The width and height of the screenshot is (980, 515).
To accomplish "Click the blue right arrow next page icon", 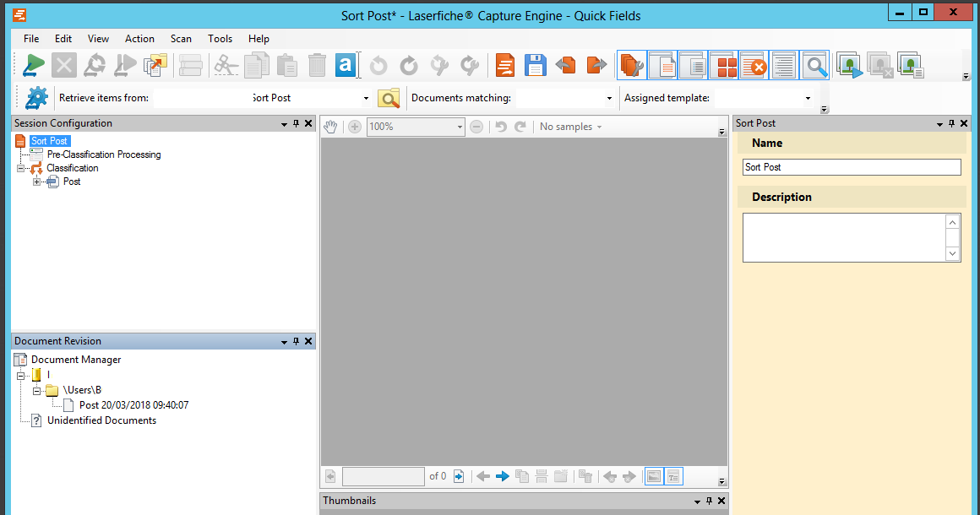I will tap(503, 476).
